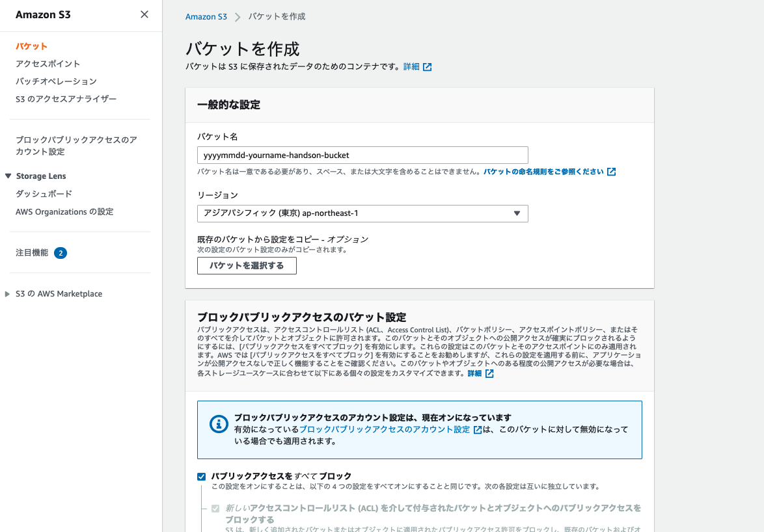This screenshot has width=764, height=532.
Task: Click external link icon in the blue notice box
Action: [478, 429]
